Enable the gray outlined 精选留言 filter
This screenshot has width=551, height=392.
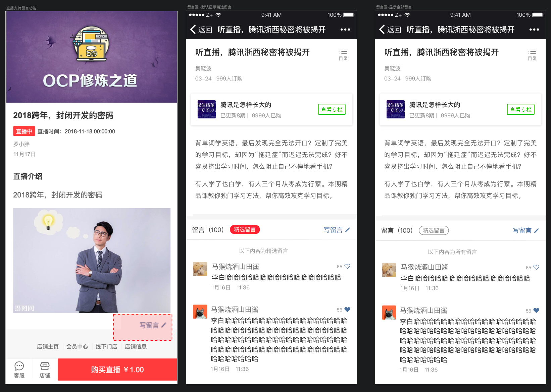point(434,231)
